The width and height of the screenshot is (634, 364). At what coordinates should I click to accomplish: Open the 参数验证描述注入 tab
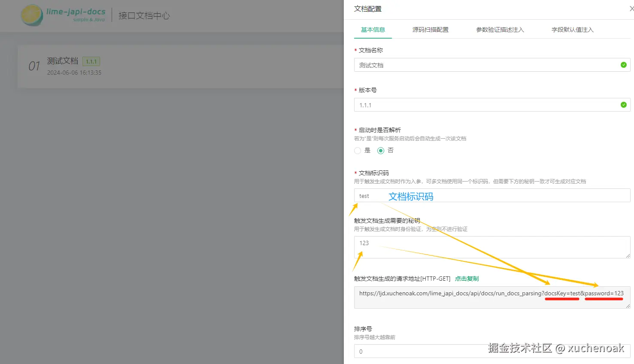500,30
